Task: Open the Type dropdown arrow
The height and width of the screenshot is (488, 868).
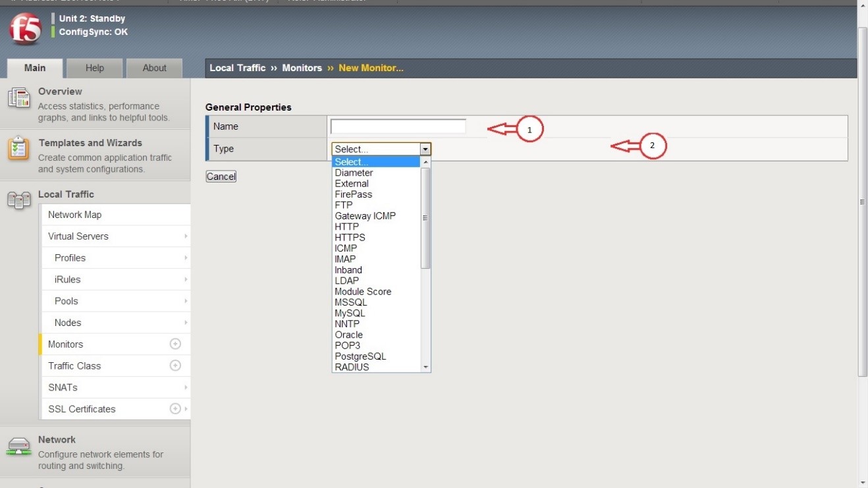Action: point(425,149)
